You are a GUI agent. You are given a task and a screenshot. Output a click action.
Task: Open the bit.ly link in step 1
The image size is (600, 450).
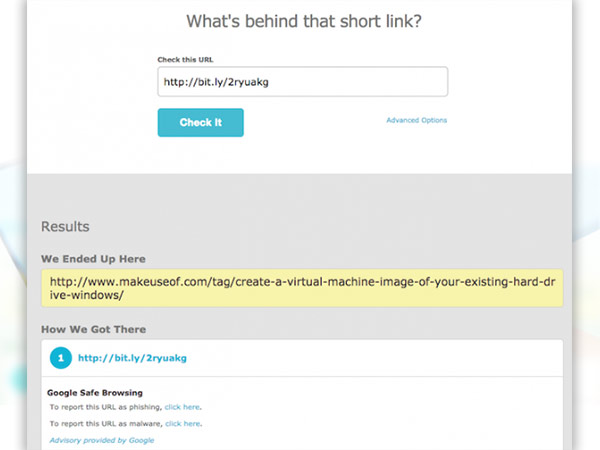pyautogui.click(x=133, y=357)
